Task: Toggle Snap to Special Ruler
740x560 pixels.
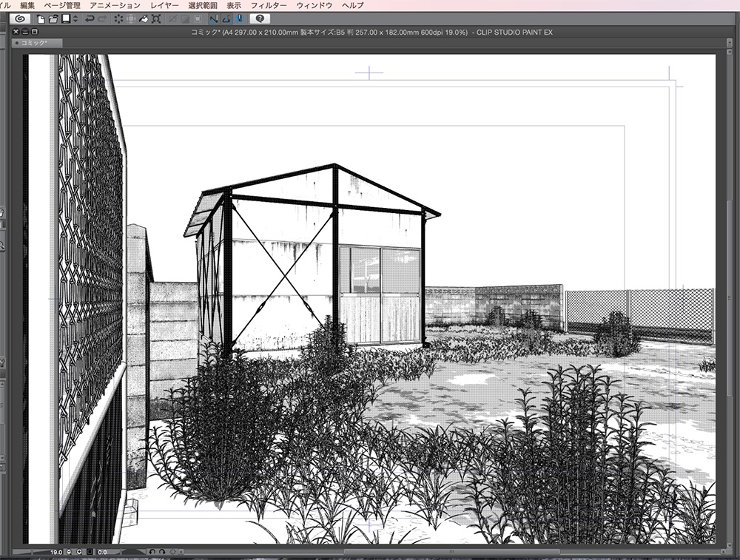Action: pyautogui.click(x=226, y=19)
